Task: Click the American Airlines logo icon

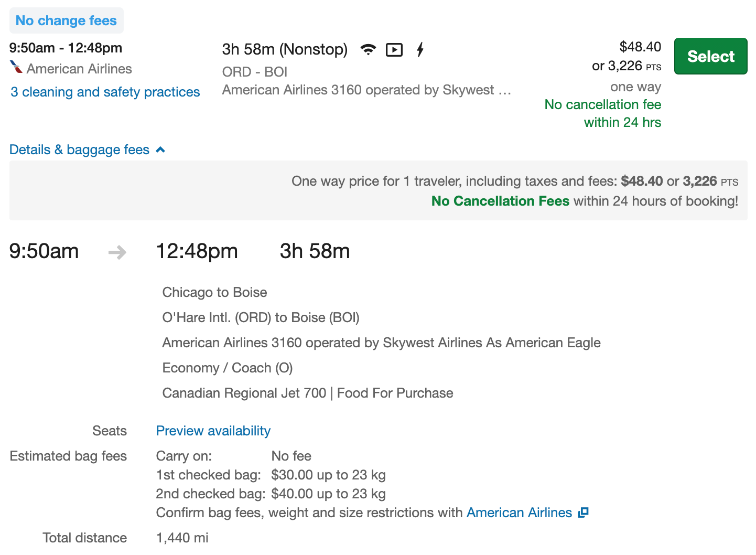Action: pyautogui.click(x=16, y=68)
